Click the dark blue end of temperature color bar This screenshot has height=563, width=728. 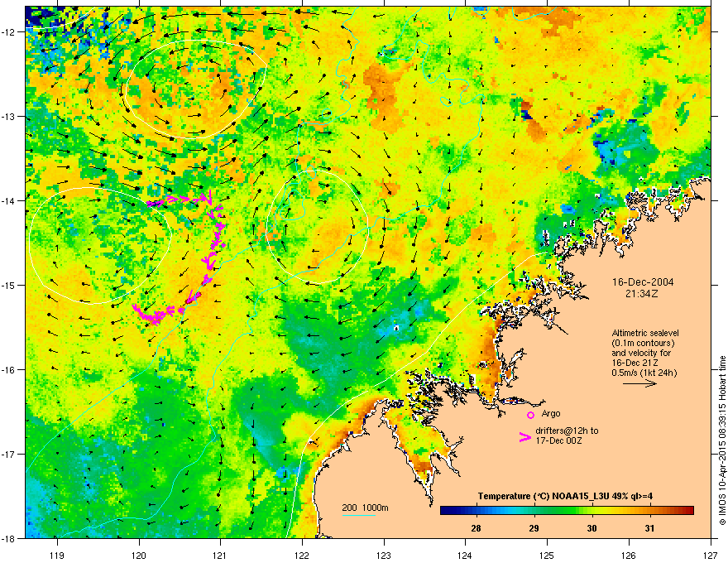pyautogui.click(x=448, y=511)
